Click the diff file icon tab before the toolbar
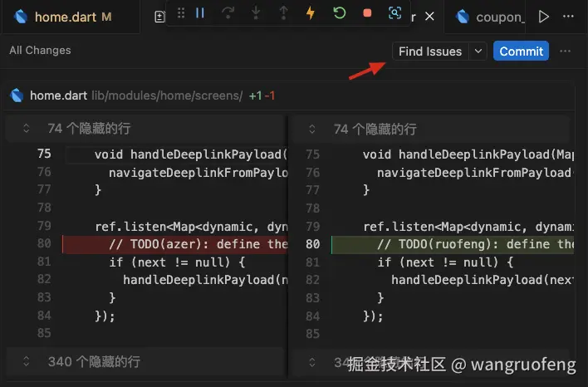The width and height of the screenshot is (588, 387). point(159,17)
